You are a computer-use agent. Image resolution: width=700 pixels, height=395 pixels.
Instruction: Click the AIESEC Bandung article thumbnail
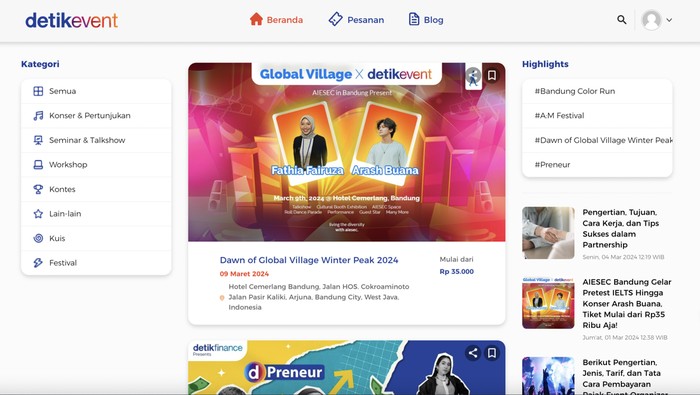click(548, 303)
